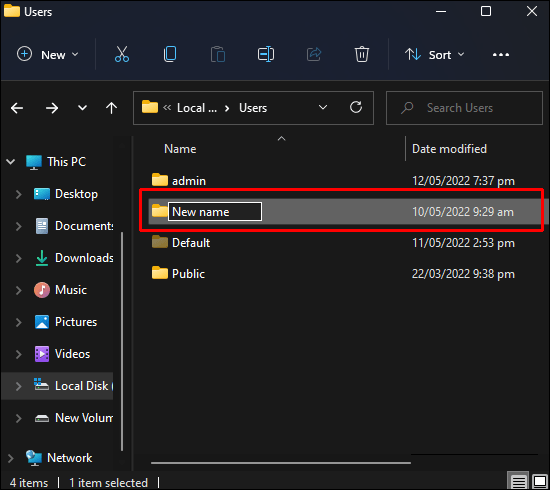The width and height of the screenshot is (550, 490).
Task: Click the Public folder icon
Action: 160,273
